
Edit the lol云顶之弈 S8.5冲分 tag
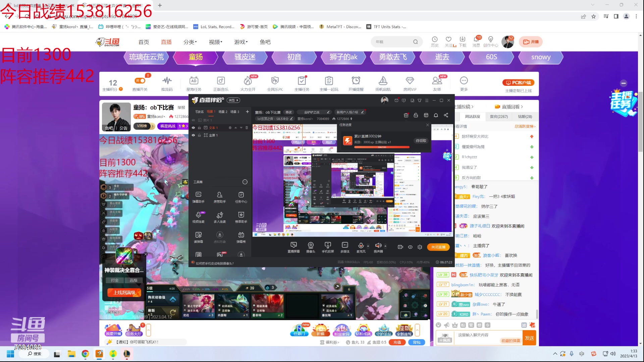pyautogui.click(x=275, y=119)
